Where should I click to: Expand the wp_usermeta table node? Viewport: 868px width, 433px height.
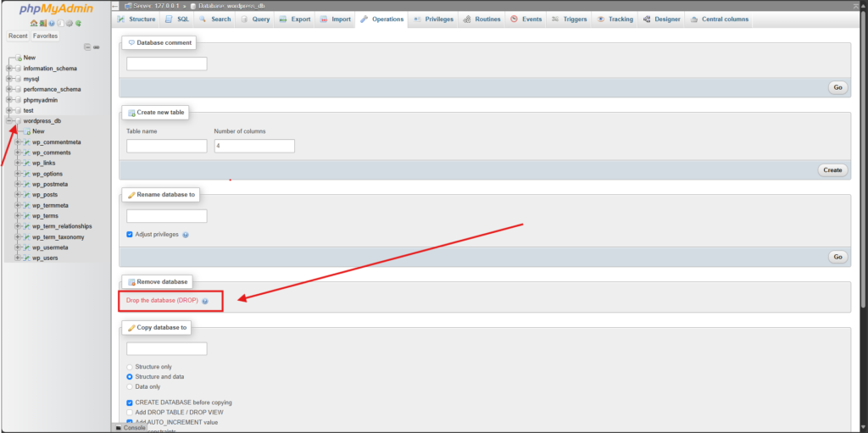coord(18,247)
